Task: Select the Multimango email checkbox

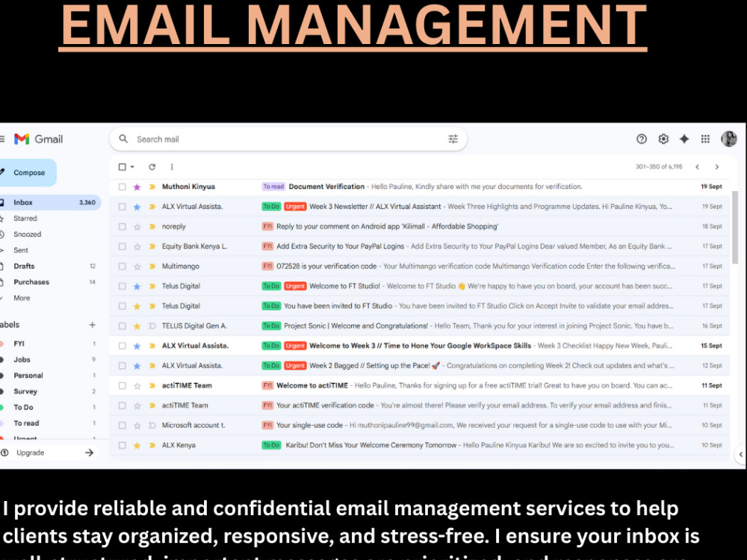Action: [123, 267]
